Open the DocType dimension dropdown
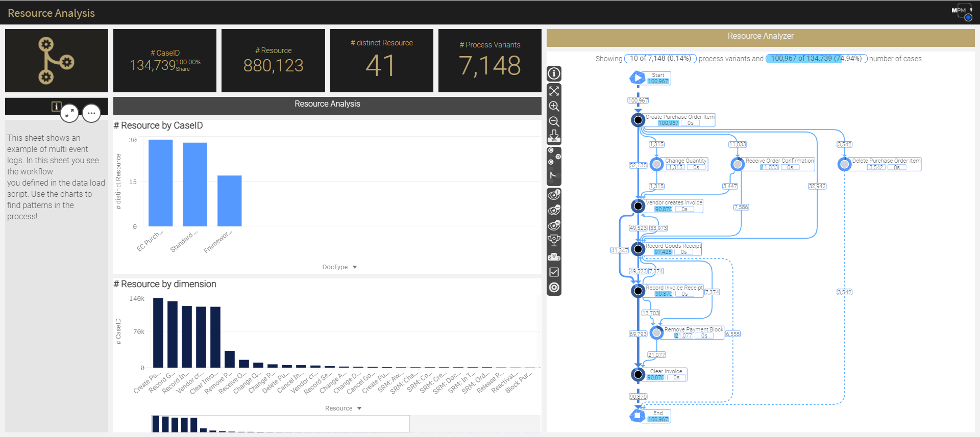Viewport: 980px width, 437px height. 339,267
